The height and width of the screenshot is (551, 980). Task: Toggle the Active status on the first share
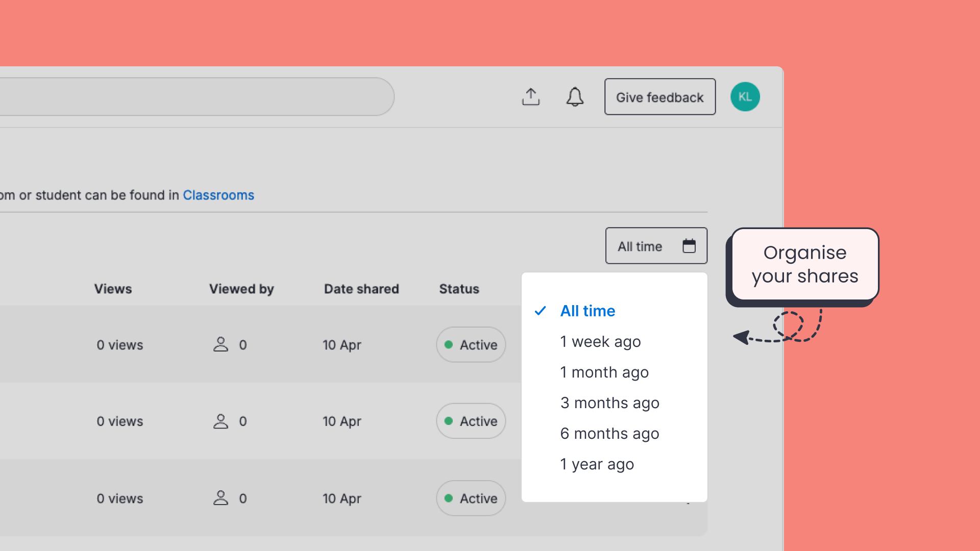[x=471, y=344]
